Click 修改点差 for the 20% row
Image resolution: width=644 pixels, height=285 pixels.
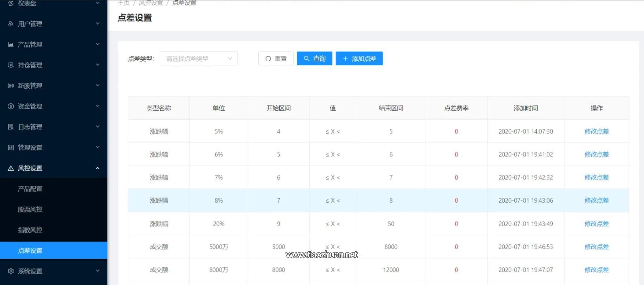point(596,224)
